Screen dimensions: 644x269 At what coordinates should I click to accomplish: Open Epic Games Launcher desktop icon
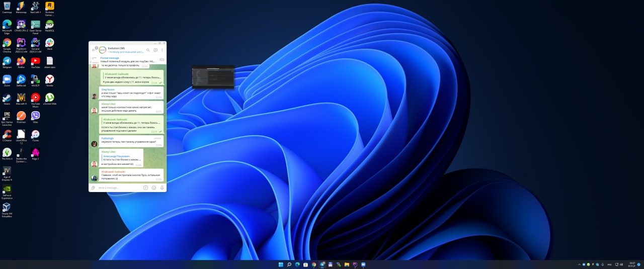7,119
